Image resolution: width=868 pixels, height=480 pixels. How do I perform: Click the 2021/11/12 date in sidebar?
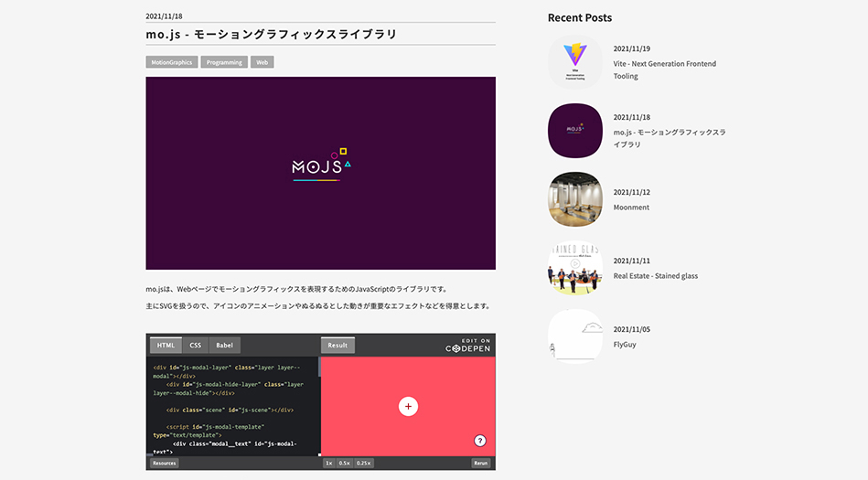point(632,192)
